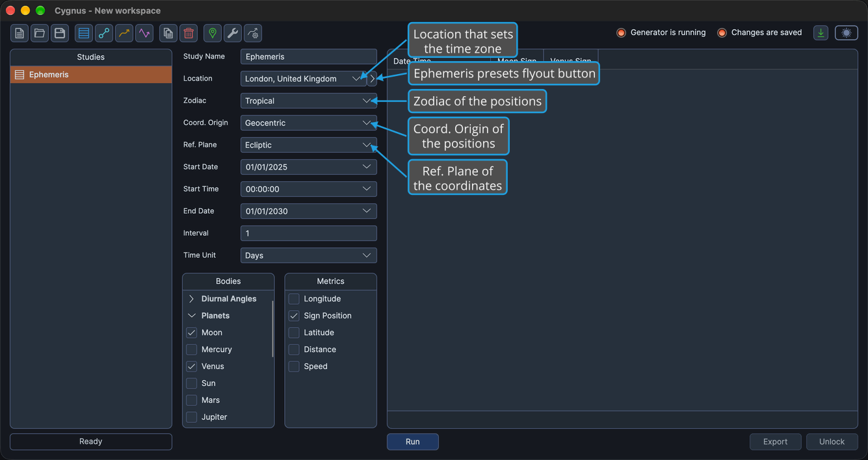Viewport: 868px width, 460px height.
Task: Click the orange rising trend arrow icon
Action: click(x=124, y=33)
